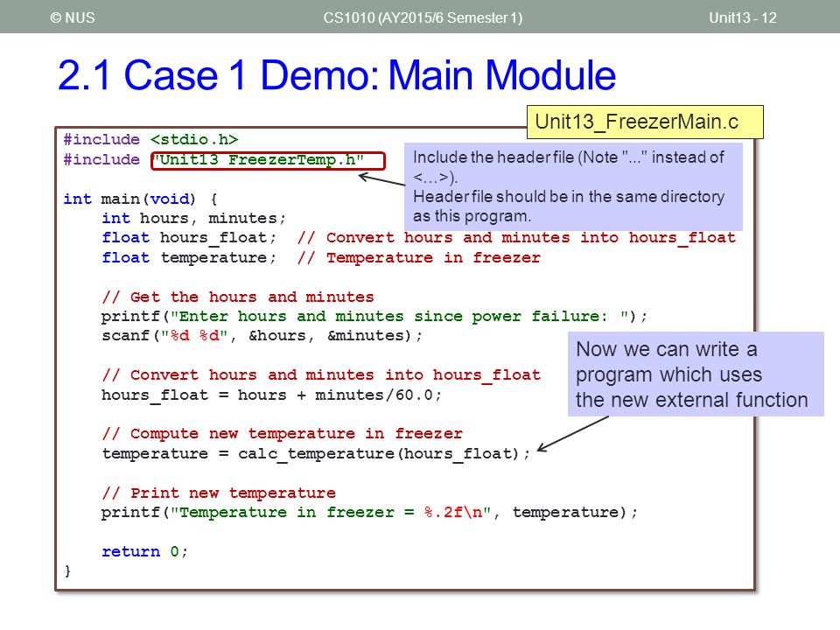Click the "float temperature;" declaration
This screenshot has height=630, width=840.
[x=189, y=257]
